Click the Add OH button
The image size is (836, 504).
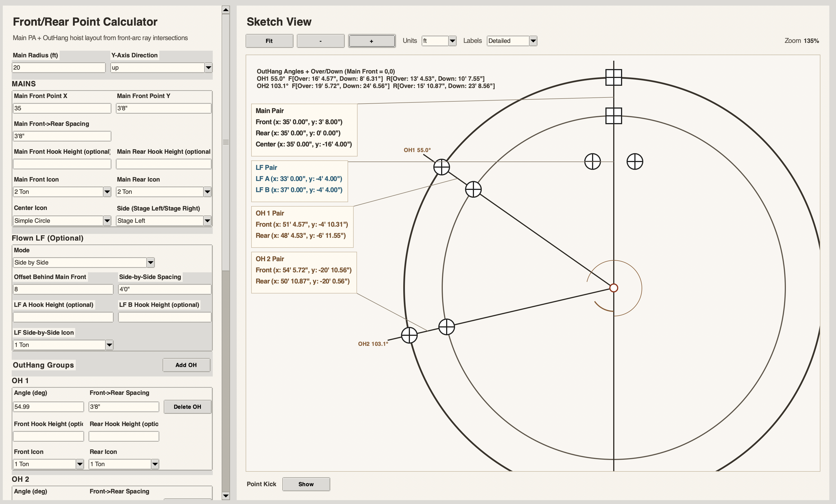(x=186, y=365)
